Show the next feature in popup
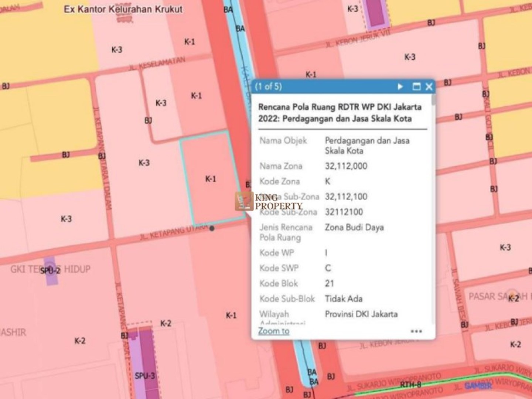 400,87
